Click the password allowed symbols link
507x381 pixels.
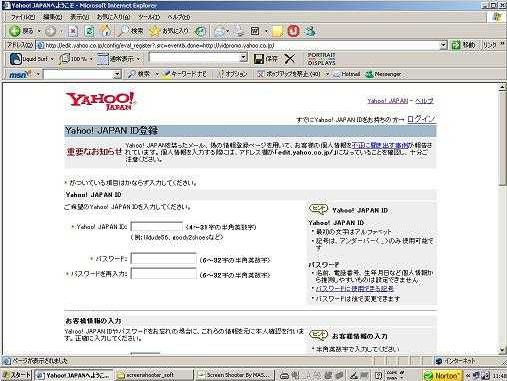click(x=355, y=288)
